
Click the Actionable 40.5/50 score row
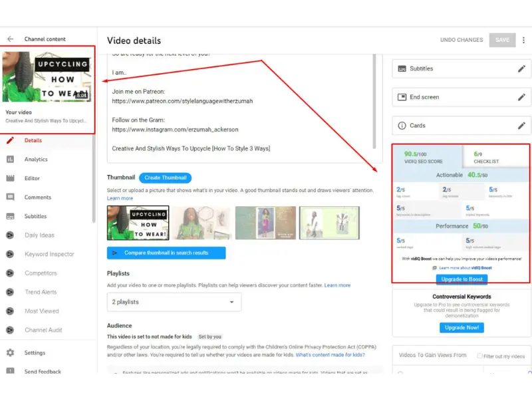coord(462,176)
